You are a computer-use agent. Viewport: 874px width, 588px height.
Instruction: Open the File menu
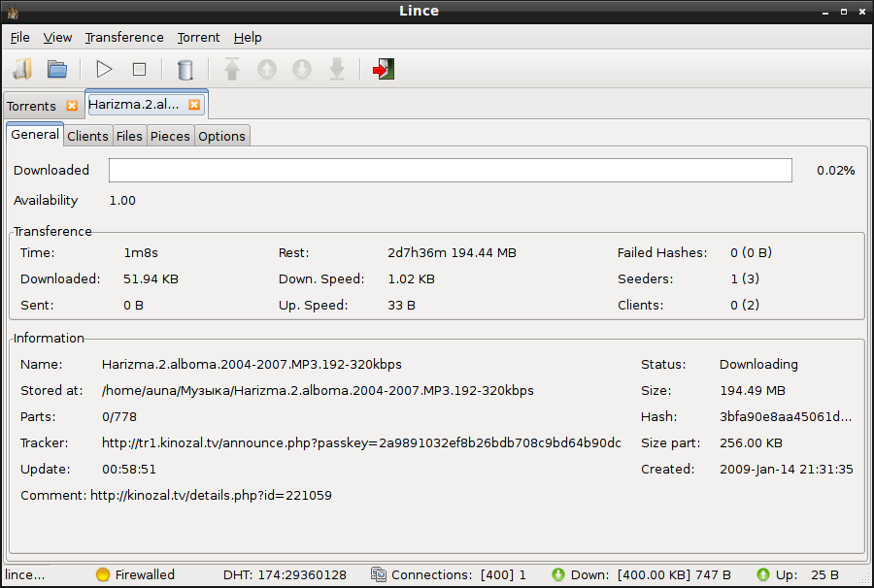pos(20,37)
